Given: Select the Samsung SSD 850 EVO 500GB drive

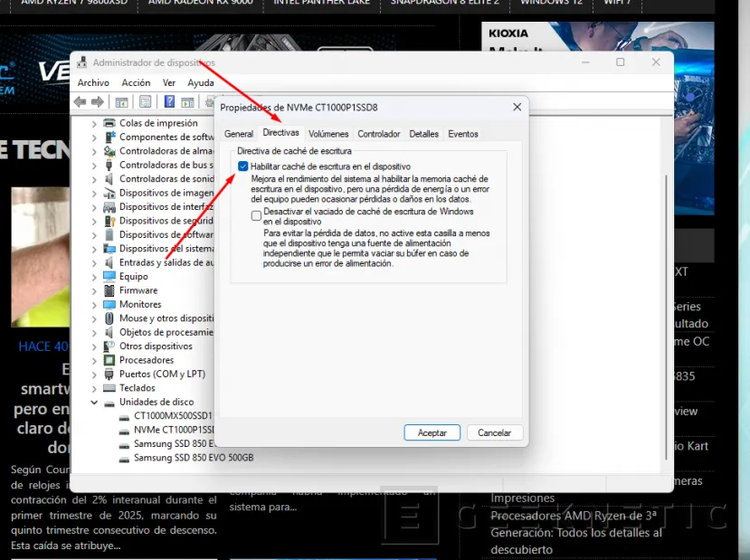Looking at the screenshot, I should (x=194, y=458).
